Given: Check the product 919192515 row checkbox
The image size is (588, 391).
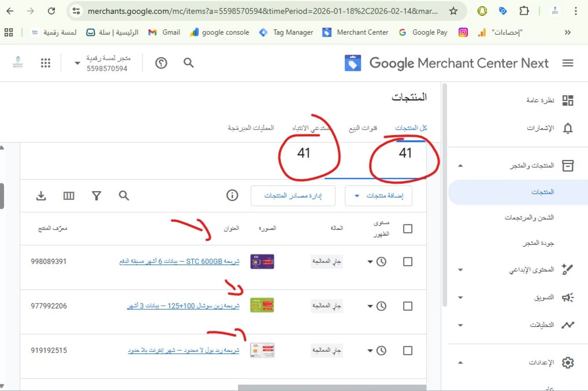Looking at the screenshot, I should (x=408, y=351).
